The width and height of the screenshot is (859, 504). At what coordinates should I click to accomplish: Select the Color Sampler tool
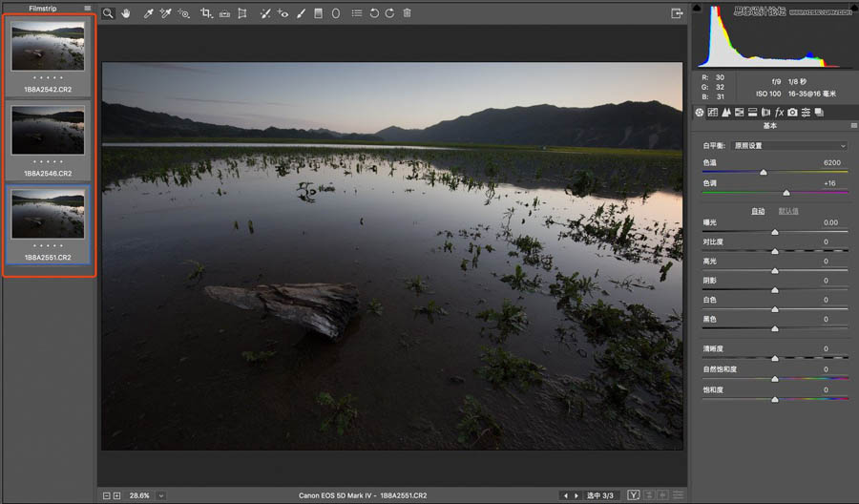(165, 13)
